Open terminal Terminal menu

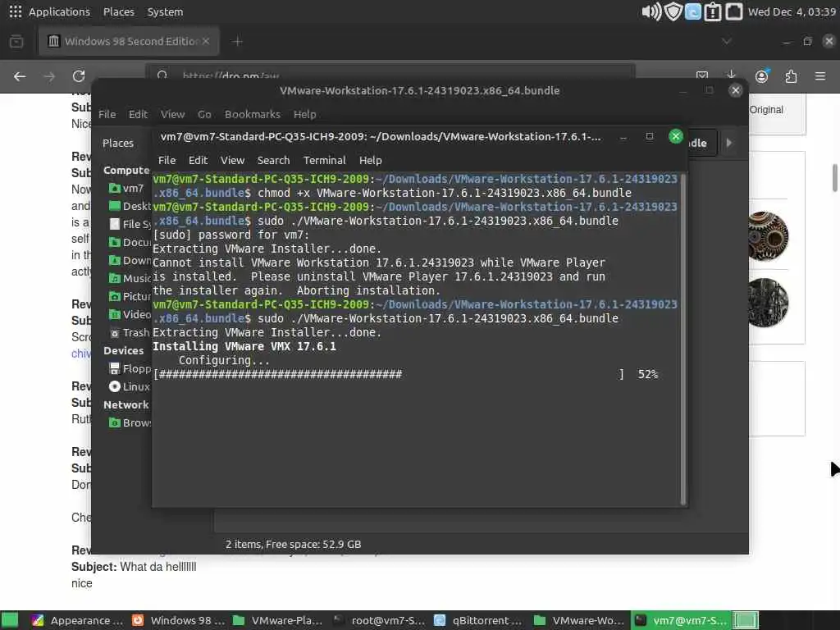(x=324, y=160)
